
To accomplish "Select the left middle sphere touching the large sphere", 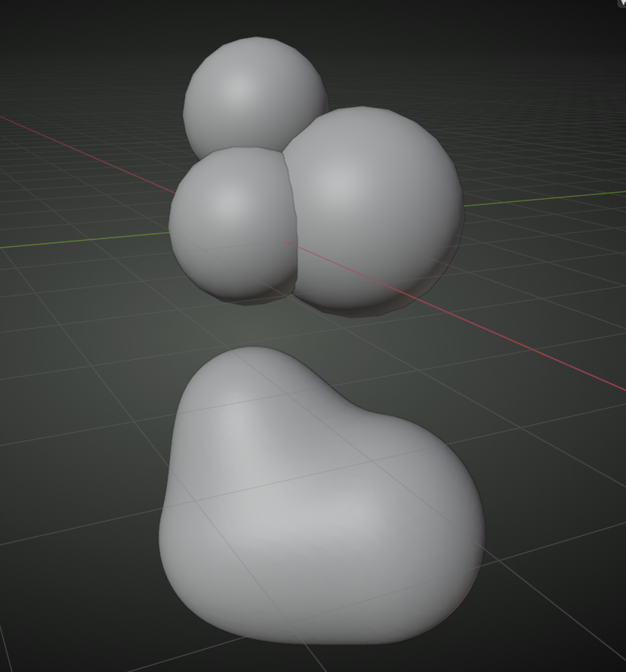I will [231, 225].
